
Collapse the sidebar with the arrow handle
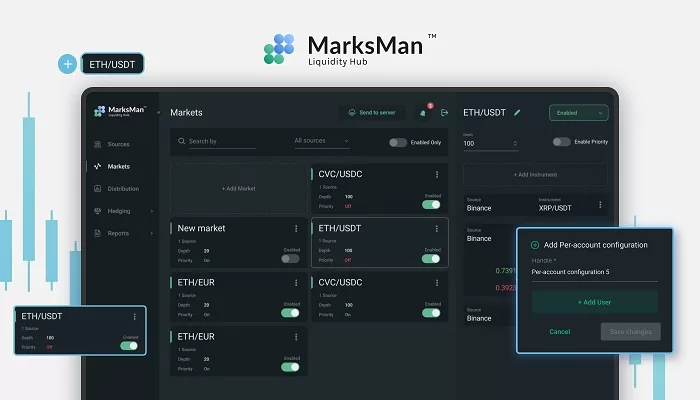pyautogui.click(x=158, y=112)
